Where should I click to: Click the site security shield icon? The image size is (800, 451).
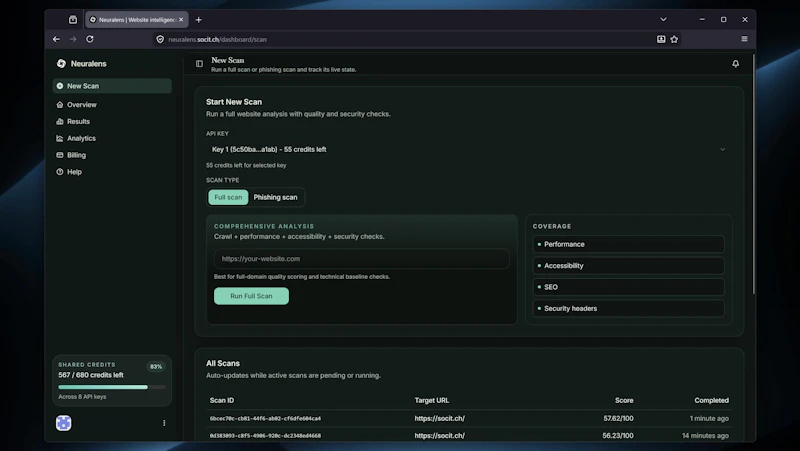[x=160, y=39]
